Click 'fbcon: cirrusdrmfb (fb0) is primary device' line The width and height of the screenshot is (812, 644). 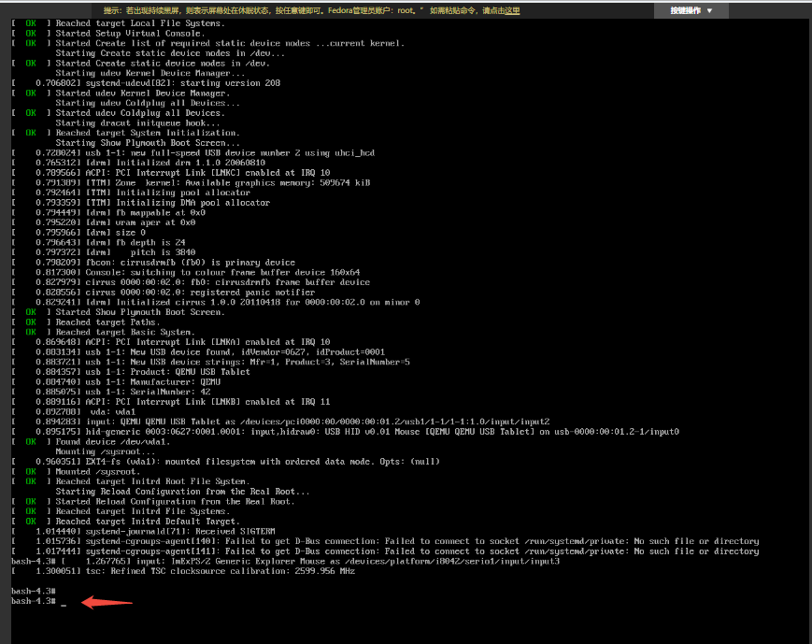tap(153, 262)
